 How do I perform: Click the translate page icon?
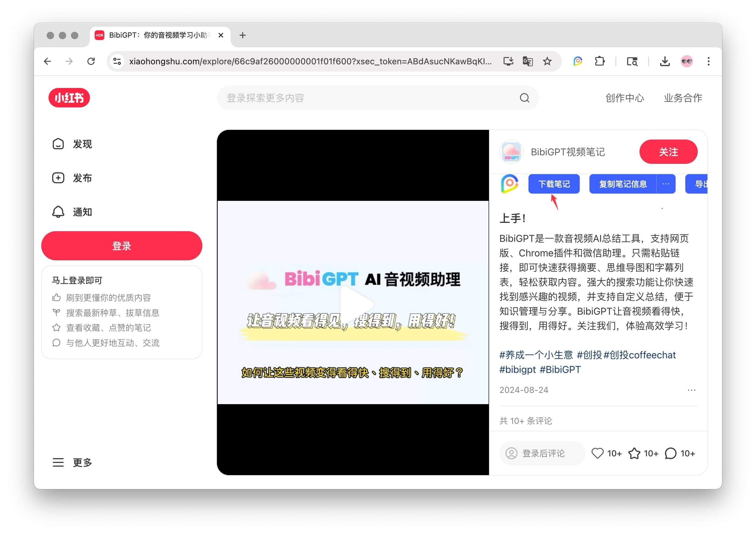click(528, 61)
